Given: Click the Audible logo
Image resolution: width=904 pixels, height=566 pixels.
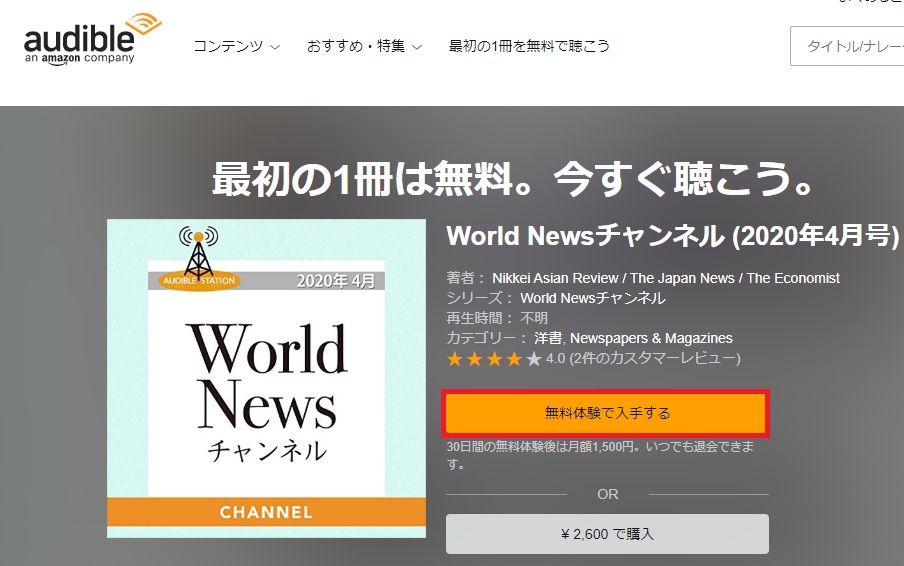Looking at the screenshot, I should tap(92, 39).
